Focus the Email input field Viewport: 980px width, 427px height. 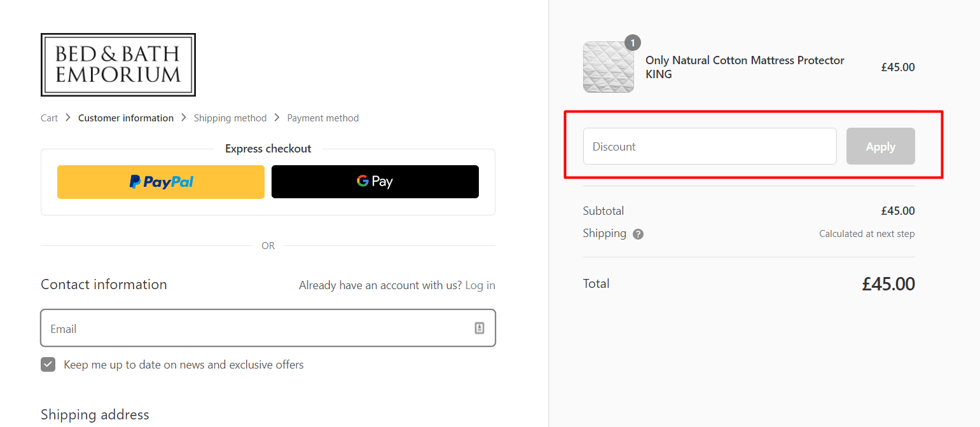coord(268,328)
